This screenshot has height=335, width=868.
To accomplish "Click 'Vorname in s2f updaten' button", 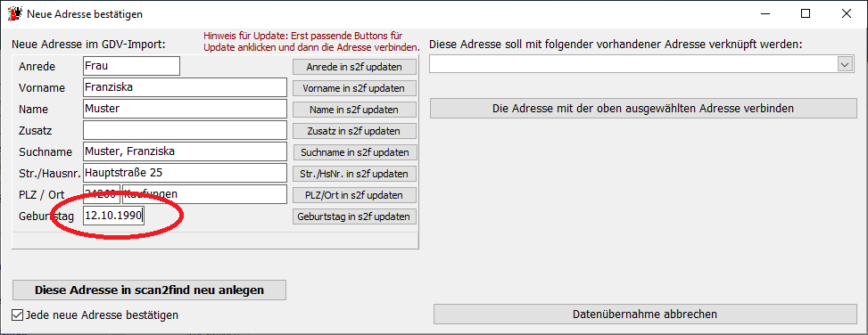I will click(x=354, y=88).
